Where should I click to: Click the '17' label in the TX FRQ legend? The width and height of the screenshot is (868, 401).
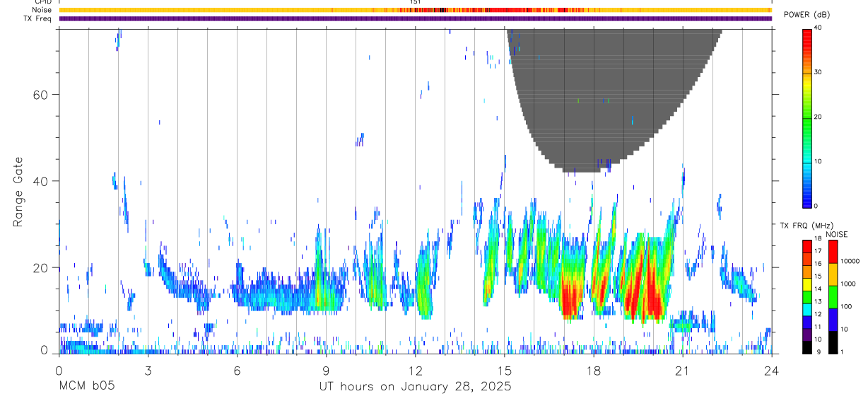point(818,251)
